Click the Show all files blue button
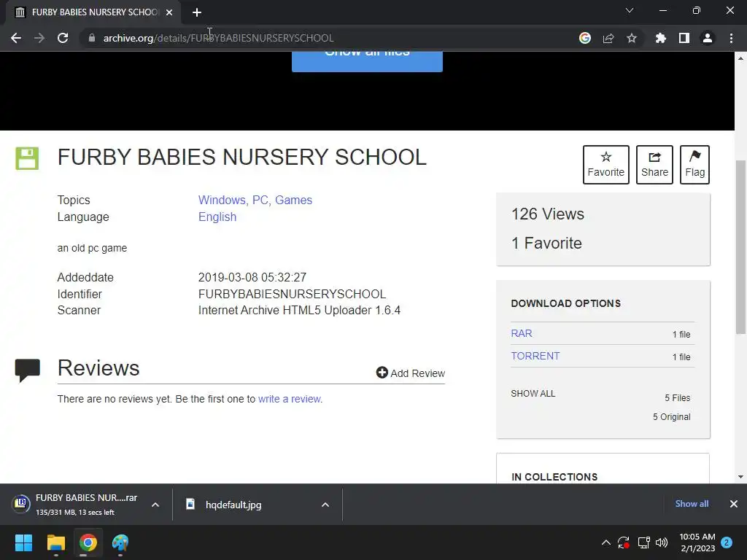Screen dimensions: 747x560 368,61
